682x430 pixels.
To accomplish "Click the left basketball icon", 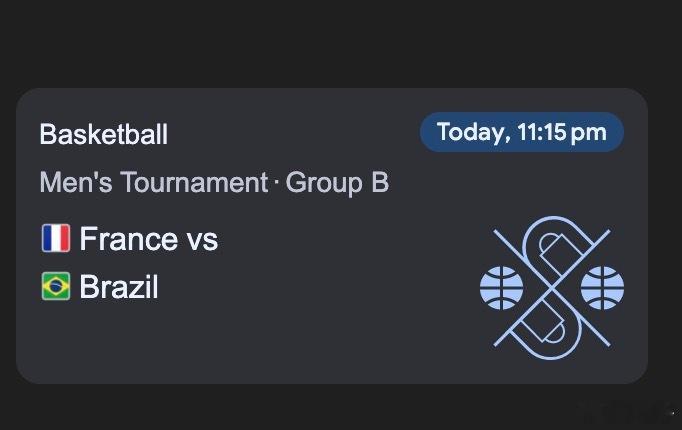I will 501,287.
